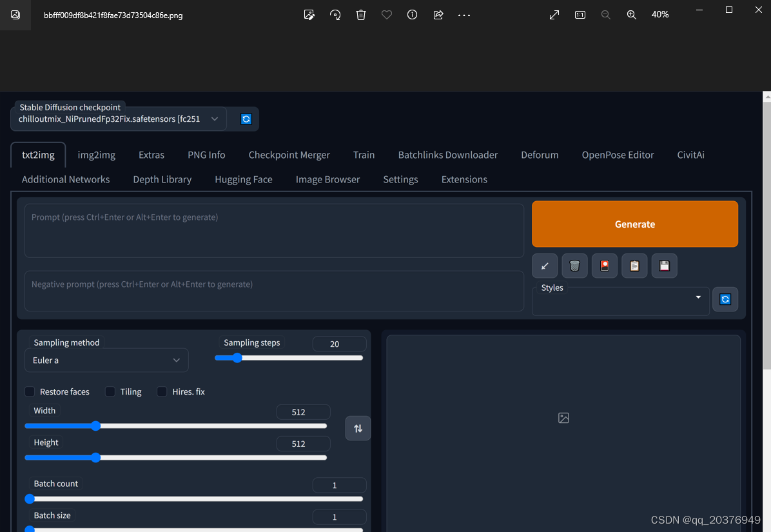The height and width of the screenshot is (532, 771).
Task: Open the Stable Diffusion checkpoint dropdown
Action: tap(119, 119)
